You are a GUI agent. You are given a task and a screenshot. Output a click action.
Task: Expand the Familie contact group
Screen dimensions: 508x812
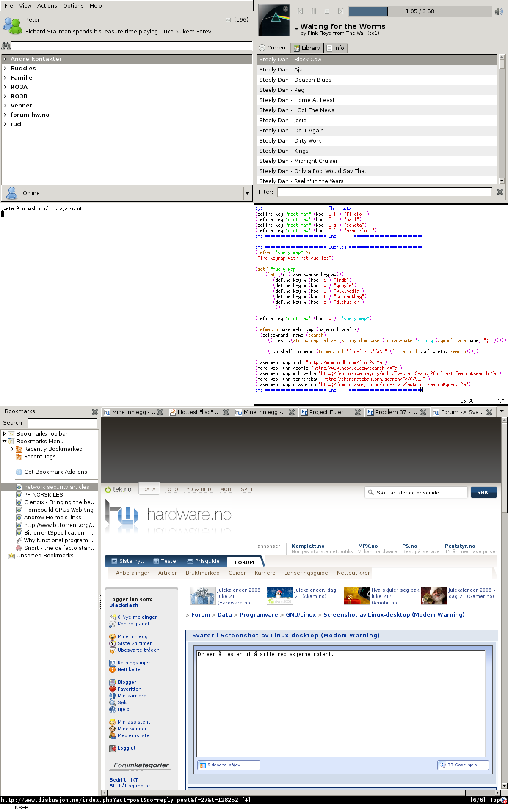pyautogui.click(x=5, y=77)
